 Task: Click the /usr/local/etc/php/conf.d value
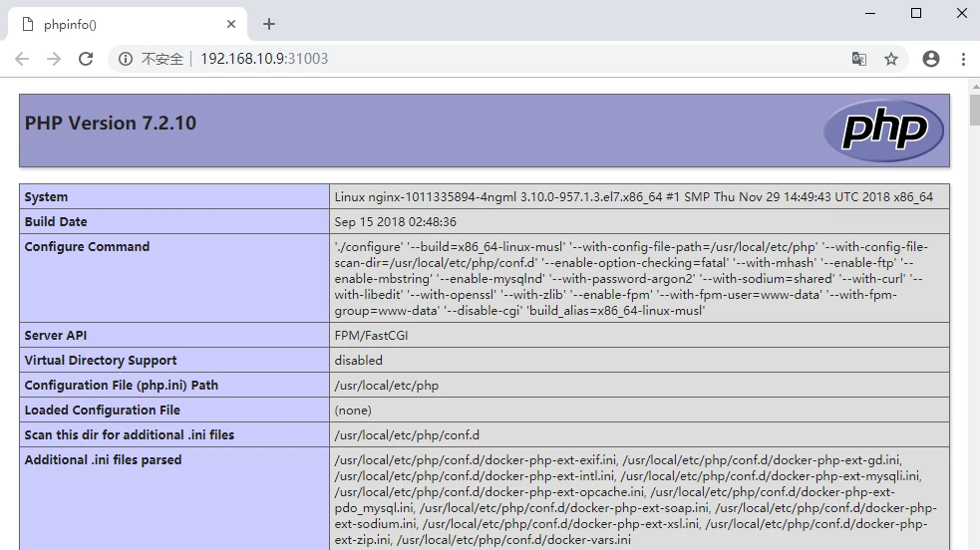point(407,435)
